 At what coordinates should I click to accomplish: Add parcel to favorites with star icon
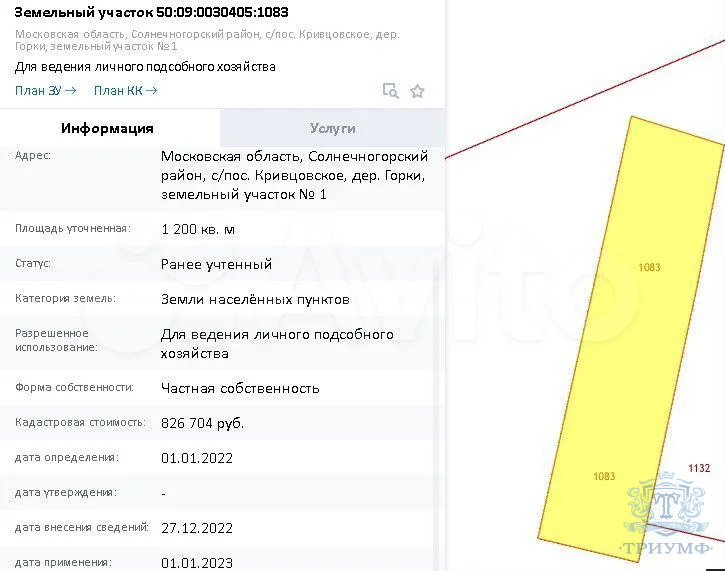tap(418, 91)
